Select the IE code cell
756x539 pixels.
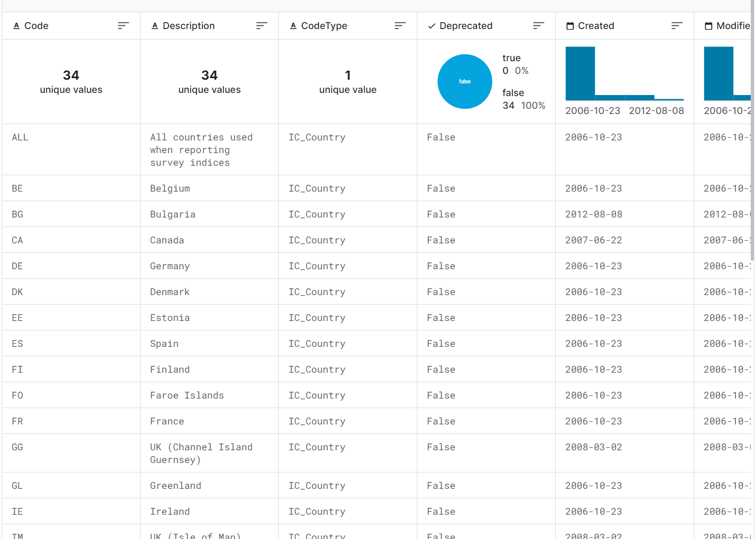coord(71,512)
